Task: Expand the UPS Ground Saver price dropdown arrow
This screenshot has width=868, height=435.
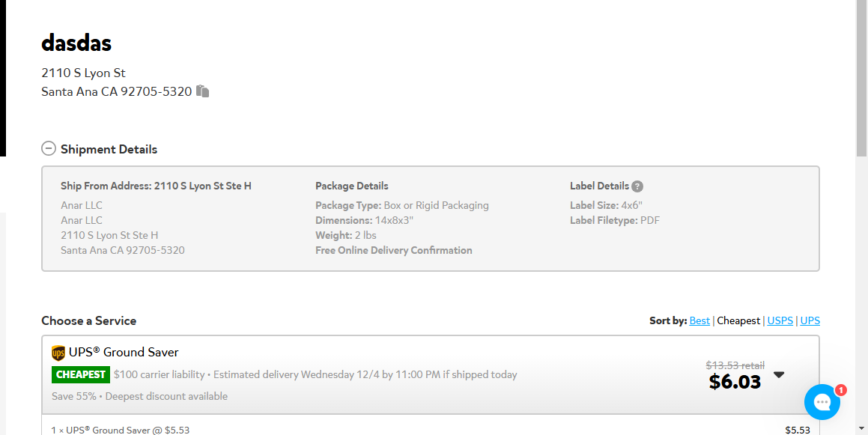Action: (779, 374)
